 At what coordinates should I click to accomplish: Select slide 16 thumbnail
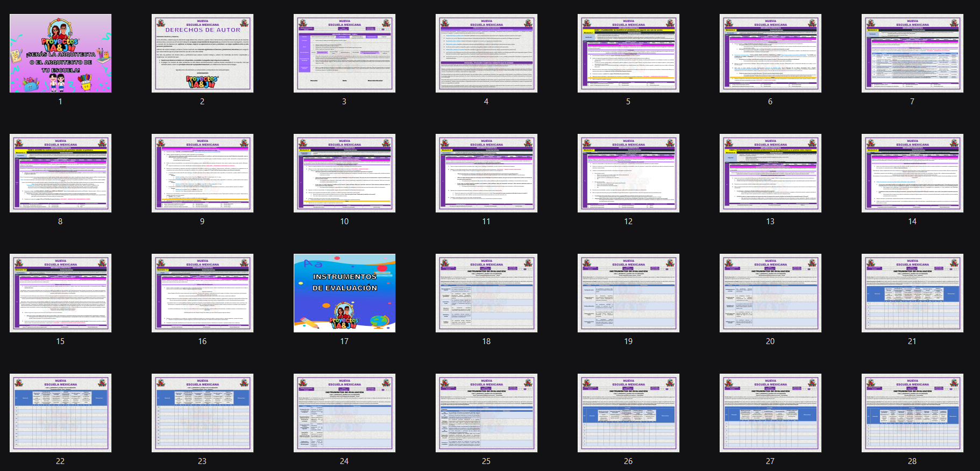202,293
